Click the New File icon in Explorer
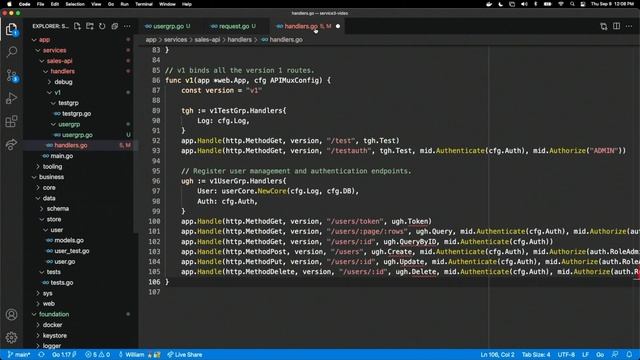The image size is (640, 360). pos(78,26)
